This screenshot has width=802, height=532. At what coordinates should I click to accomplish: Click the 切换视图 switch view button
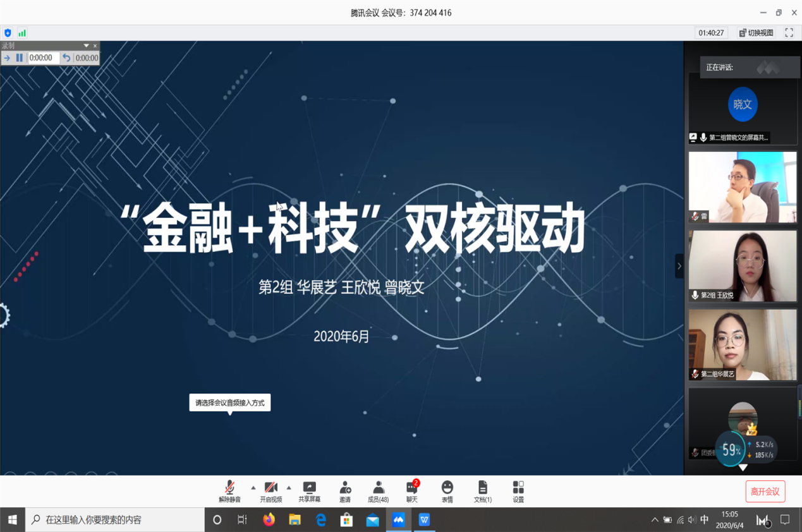(x=756, y=33)
